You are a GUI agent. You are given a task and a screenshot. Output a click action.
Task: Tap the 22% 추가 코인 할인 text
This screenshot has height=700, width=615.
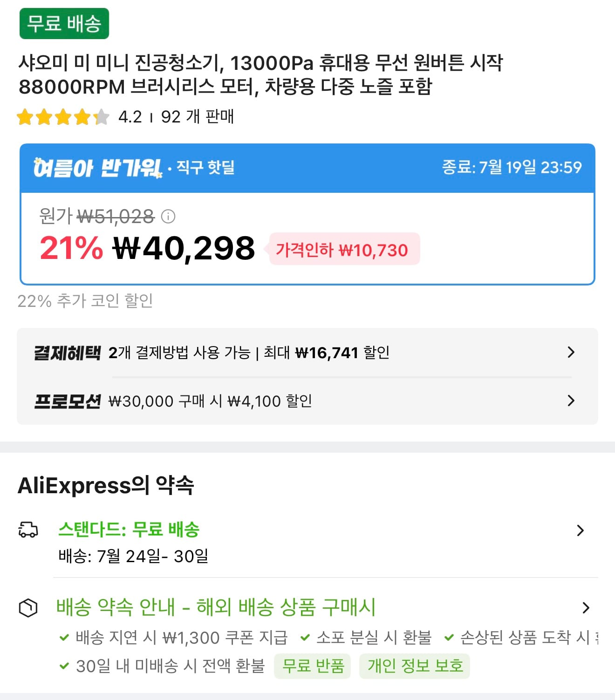click(x=85, y=301)
